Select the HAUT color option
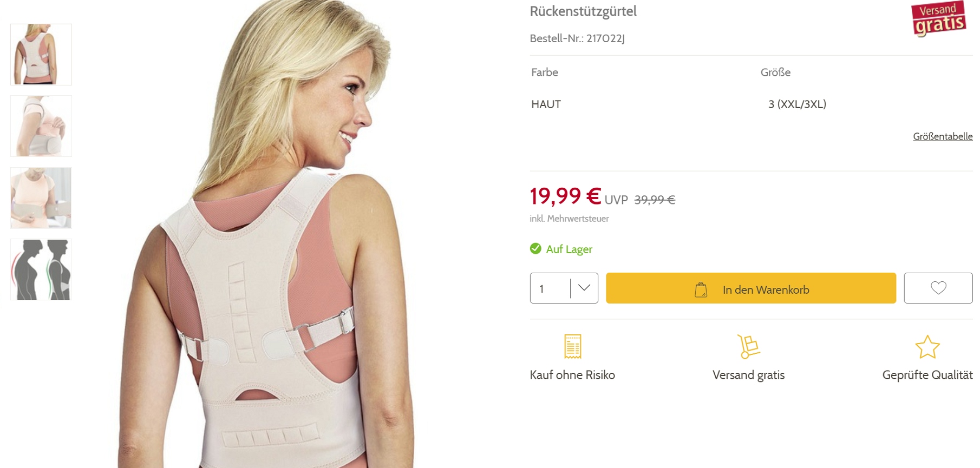The width and height of the screenshot is (980, 468). click(546, 104)
